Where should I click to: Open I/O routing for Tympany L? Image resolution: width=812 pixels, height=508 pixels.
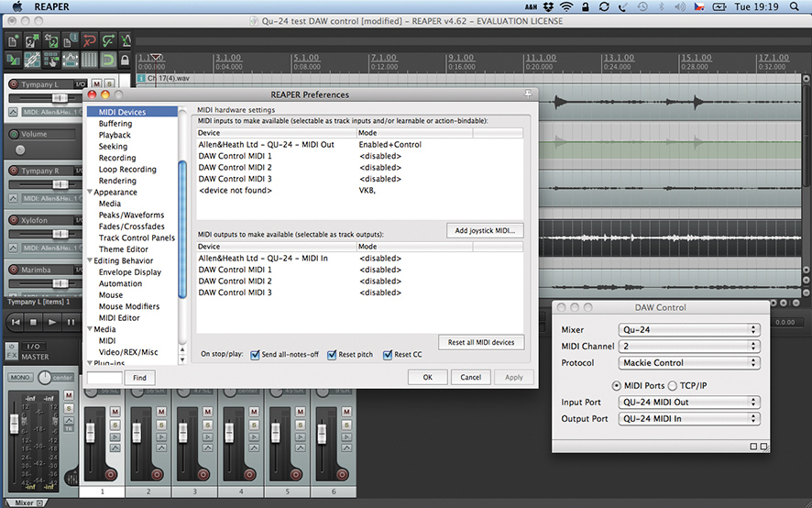point(81,84)
